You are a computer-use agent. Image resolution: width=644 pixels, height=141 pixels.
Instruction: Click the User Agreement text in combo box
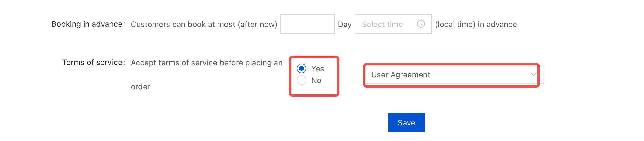(401, 75)
